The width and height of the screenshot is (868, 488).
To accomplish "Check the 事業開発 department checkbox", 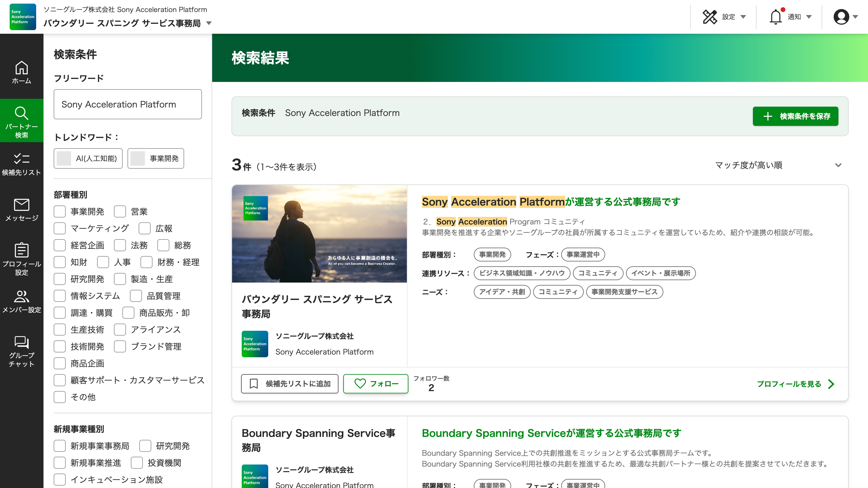I will (x=60, y=211).
